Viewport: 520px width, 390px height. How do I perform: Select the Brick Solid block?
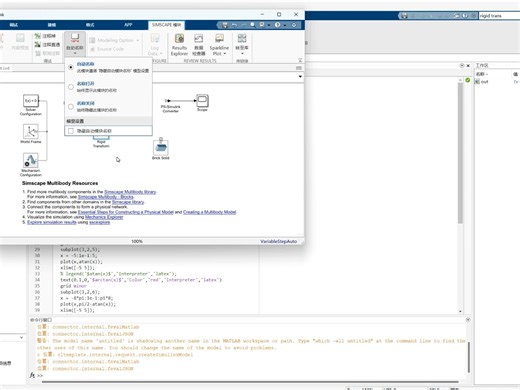pyautogui.click(x=161, y=147)
